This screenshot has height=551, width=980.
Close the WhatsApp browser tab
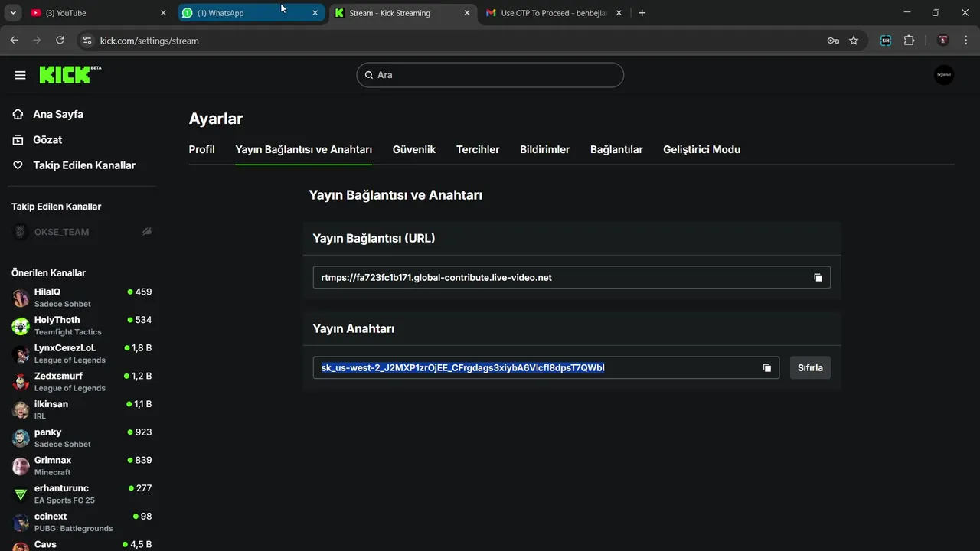(315, 13)
